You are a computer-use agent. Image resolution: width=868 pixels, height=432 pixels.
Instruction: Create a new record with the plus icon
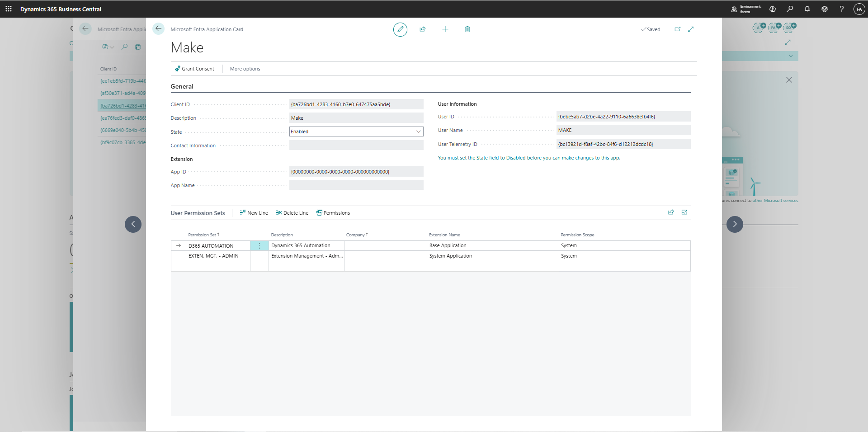(x=445, y=29)
